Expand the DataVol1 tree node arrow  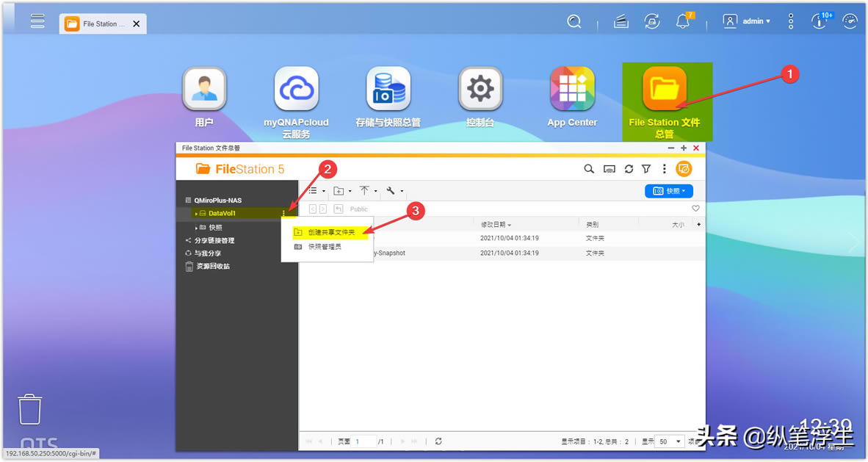pos(196,214)
